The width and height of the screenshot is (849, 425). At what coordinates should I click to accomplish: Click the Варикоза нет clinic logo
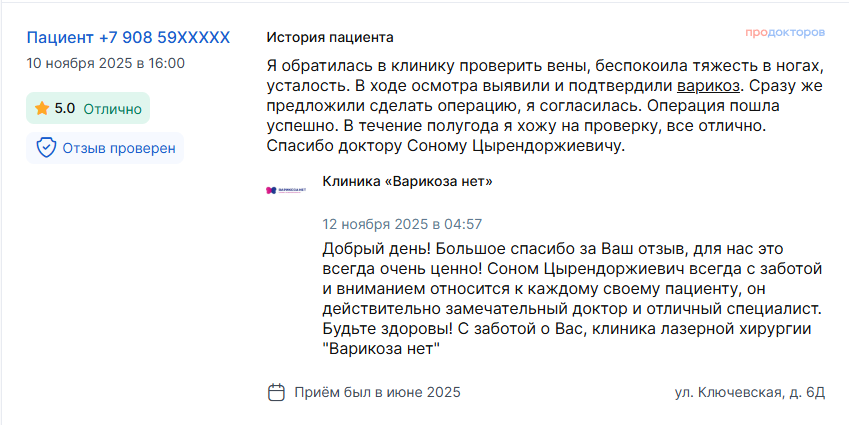point(285,189)
